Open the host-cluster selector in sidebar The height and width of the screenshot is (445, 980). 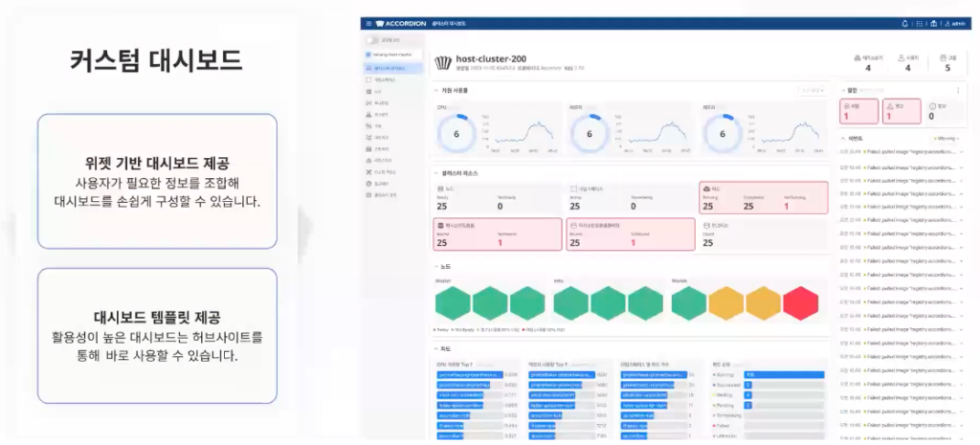click(x=391, y=55)
